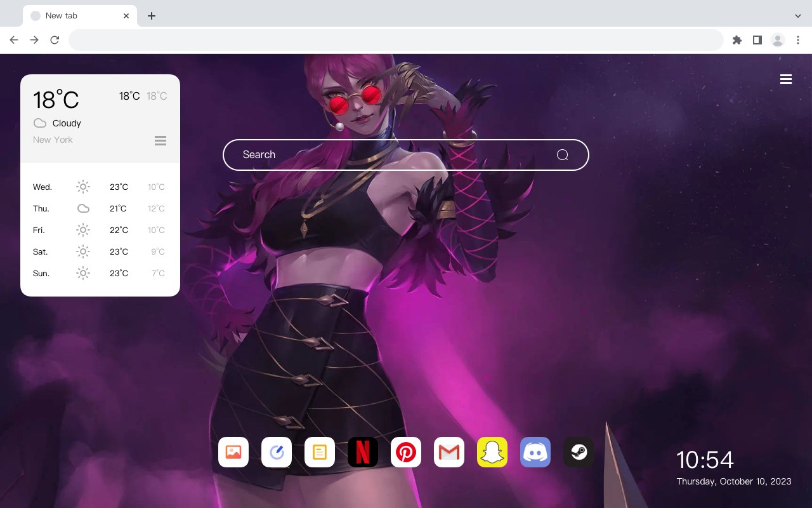Click the Wed. forecast day label
Image resolution: width=812 pixels, height=508 pixels.
(43, 187)
